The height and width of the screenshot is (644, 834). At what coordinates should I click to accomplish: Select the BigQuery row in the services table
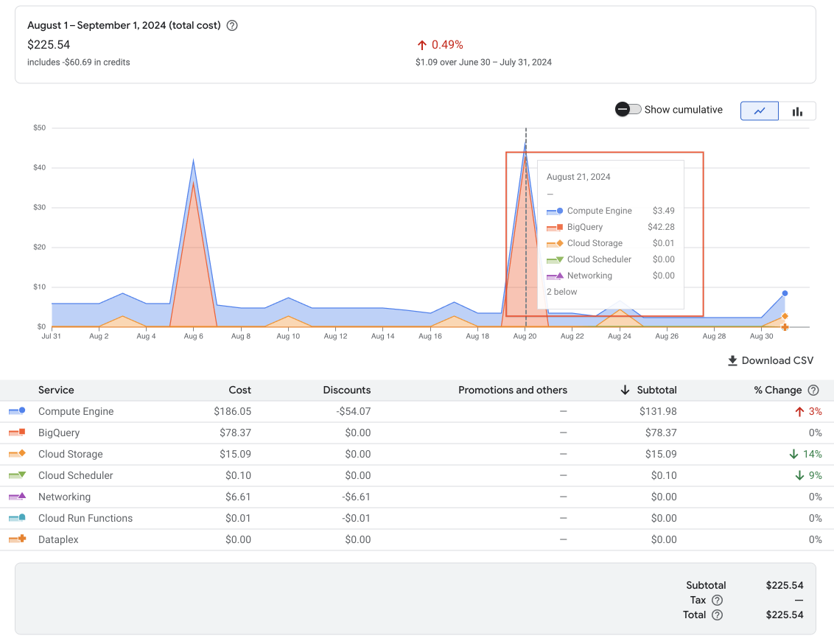pyautogui.click(x=295, y=433)
